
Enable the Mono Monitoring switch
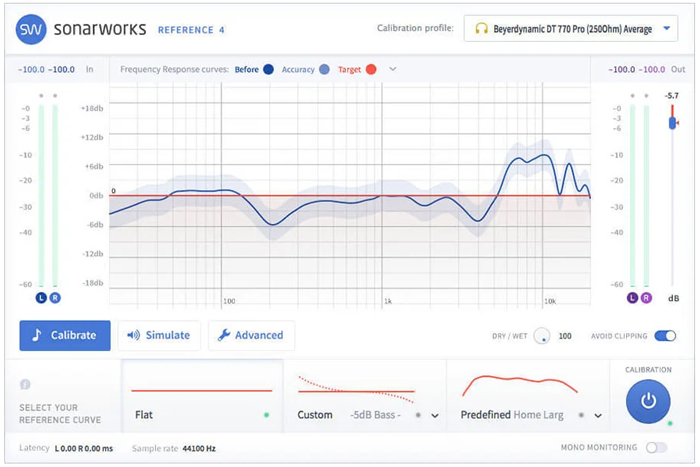[x=656, y=448]
